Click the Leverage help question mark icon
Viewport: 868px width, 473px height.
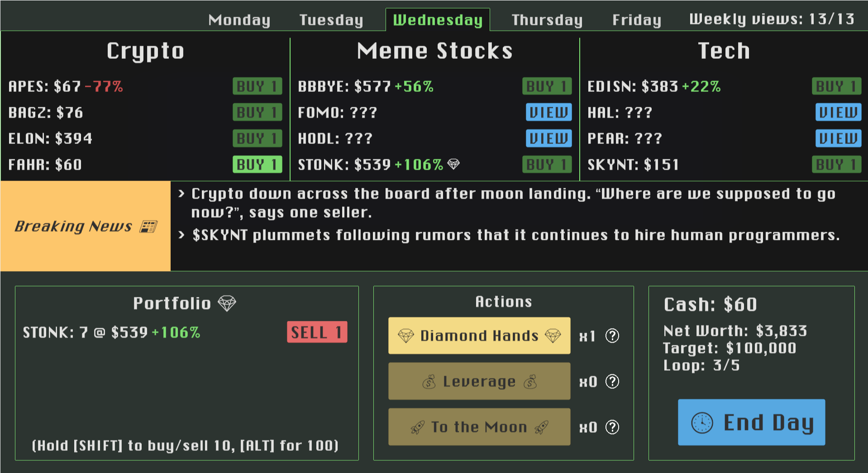612,382
